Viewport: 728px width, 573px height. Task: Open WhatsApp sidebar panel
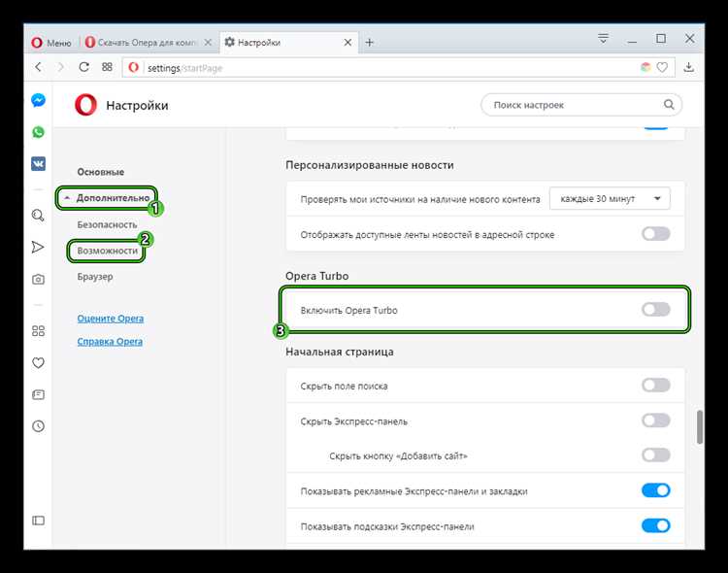(38, 132)
